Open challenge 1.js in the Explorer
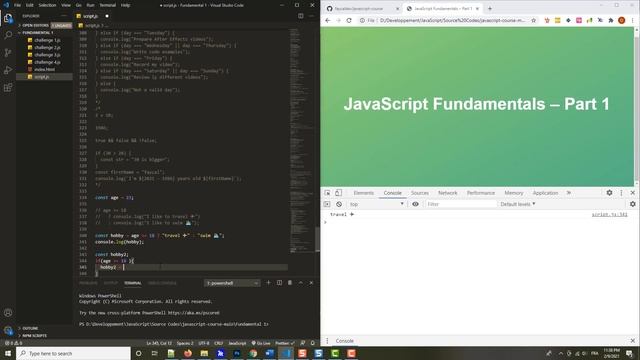This screenshot has width=640, height=360. [x=47, y=40]
